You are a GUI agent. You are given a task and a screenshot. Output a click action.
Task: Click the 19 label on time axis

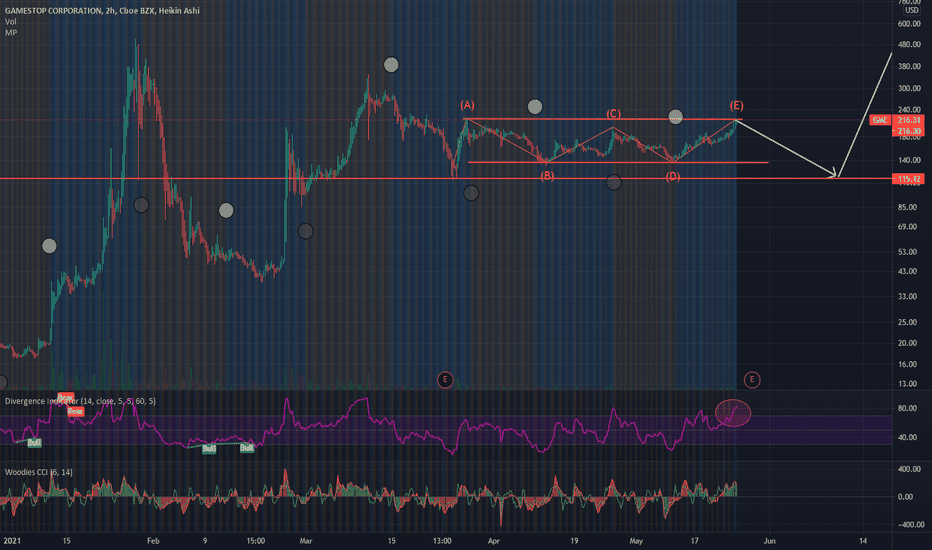[574, 541]
